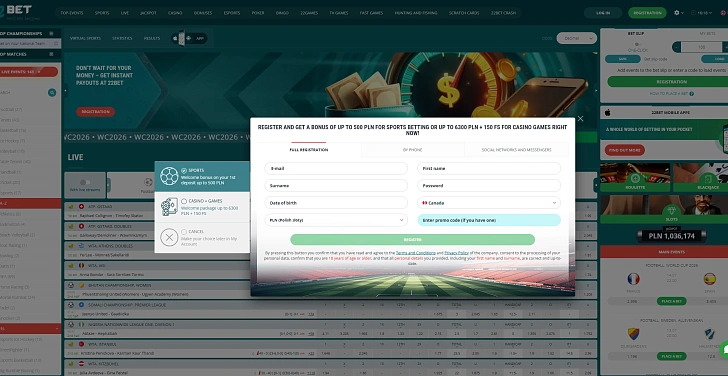Image resolution: width=728 pixels, height=376 pixels.
Task: Click the Find Out More button
Action: click(x=624, y=150)
